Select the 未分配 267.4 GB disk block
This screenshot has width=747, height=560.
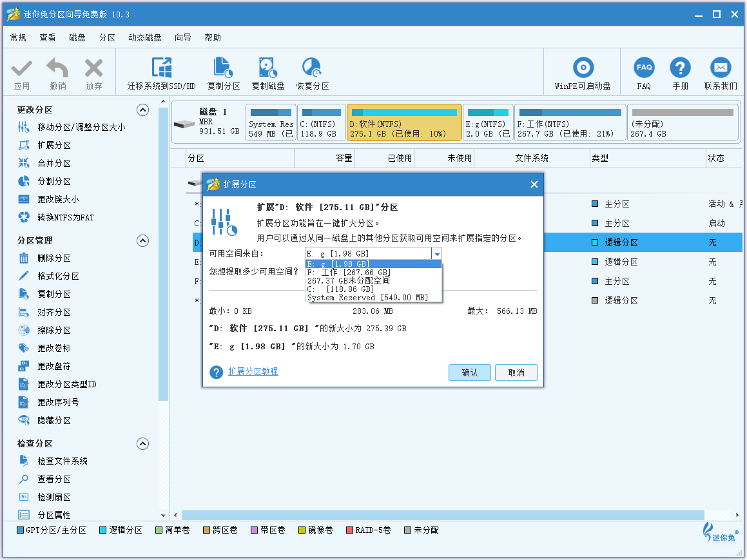(683, 123)
